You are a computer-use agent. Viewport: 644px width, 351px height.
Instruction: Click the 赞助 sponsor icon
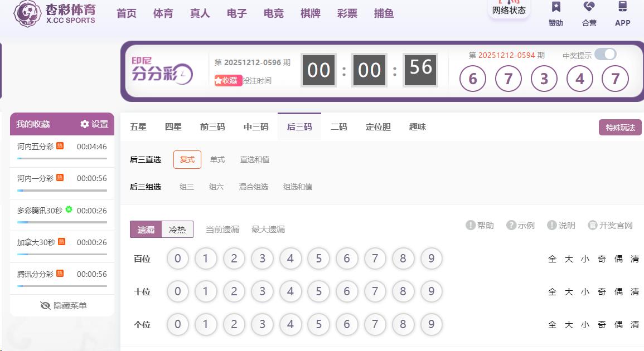point(555,7)
